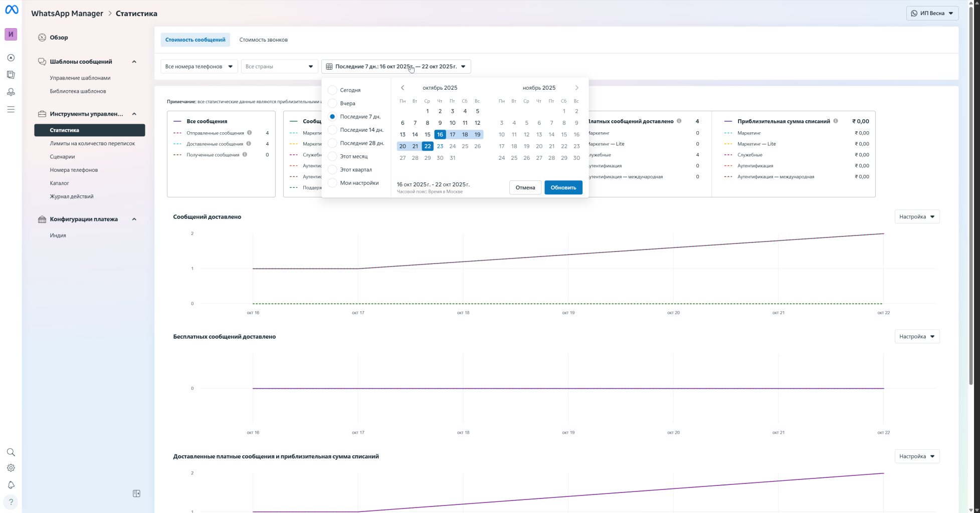Screen dimensions: 980x513
Task: Open the notifications bell icon
Action: 11,485
